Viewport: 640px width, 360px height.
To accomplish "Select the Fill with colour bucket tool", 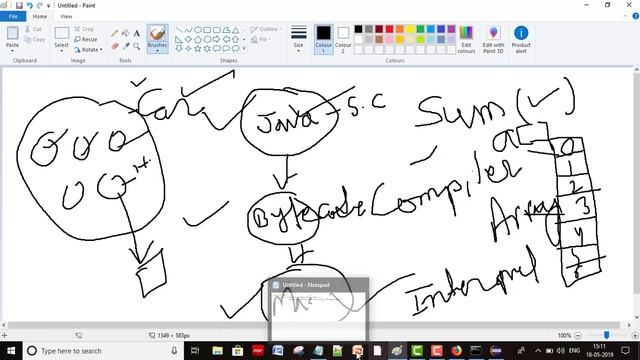I will pos(126,33).
